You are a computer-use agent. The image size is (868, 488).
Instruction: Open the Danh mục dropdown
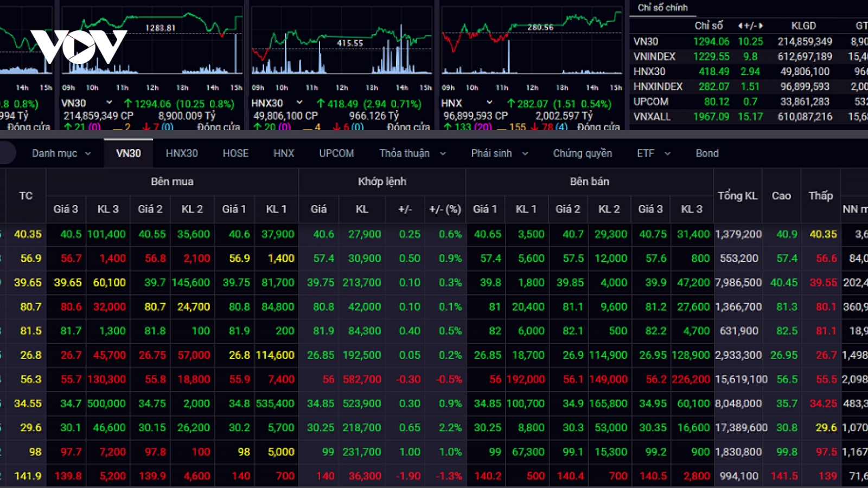tap(61, 153)
